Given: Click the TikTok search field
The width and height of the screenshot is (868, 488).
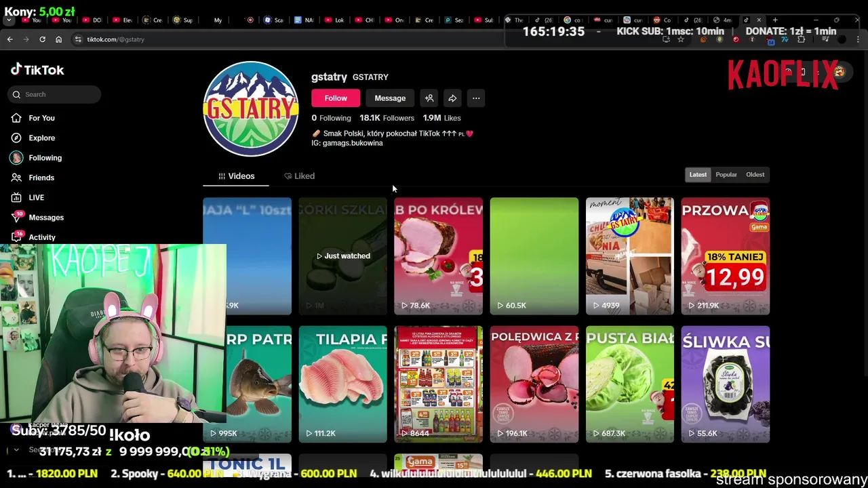Looking at the screenshot, I should [x=55, y=94].
